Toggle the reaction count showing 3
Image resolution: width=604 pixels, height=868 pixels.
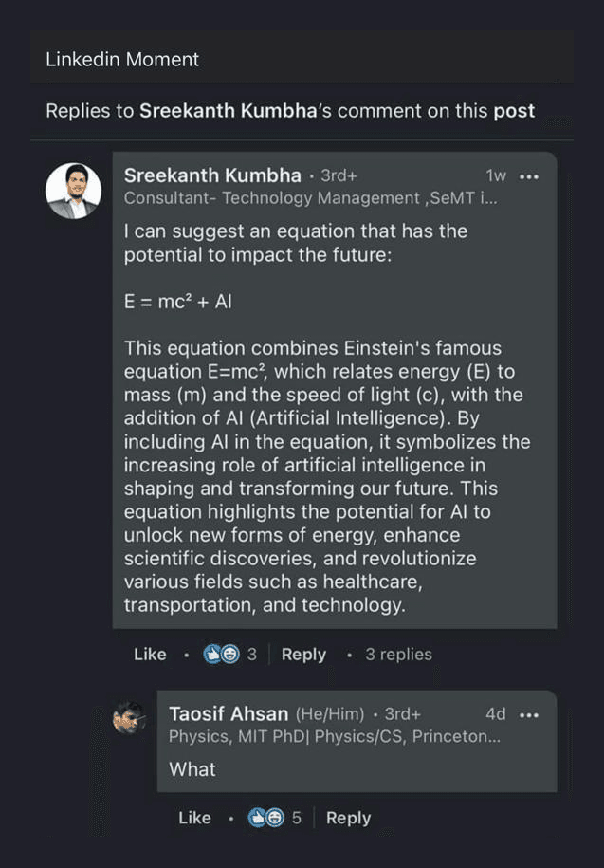(x=247, y=654)
